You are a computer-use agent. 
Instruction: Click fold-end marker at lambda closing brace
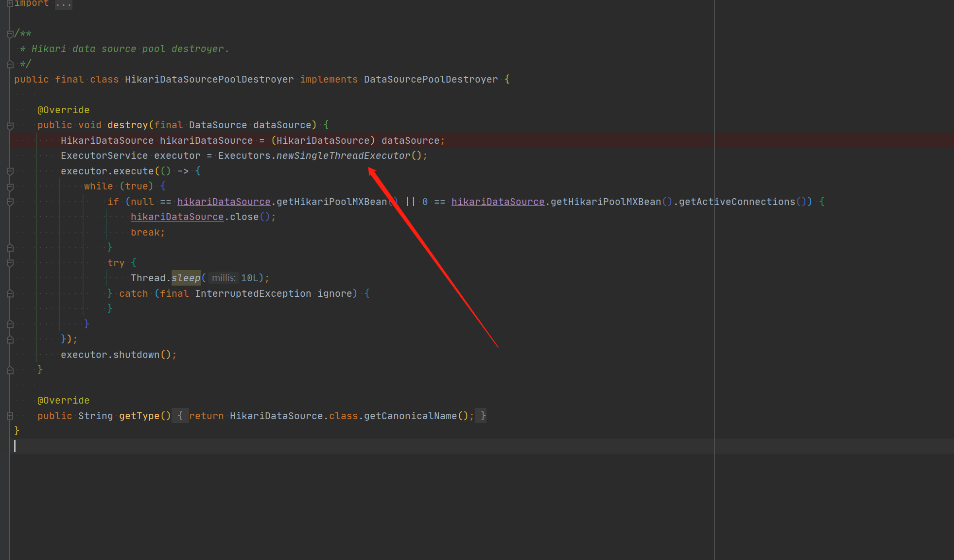10,339
